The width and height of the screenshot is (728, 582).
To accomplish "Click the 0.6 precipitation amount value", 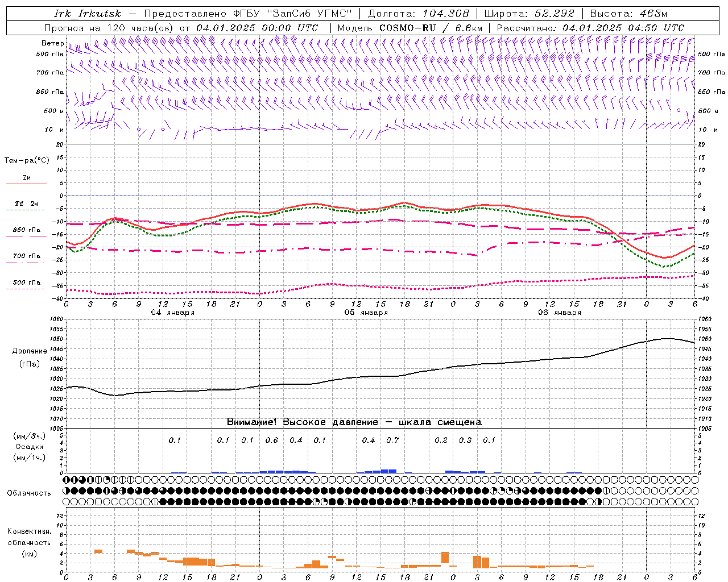I will coord(272,440).
